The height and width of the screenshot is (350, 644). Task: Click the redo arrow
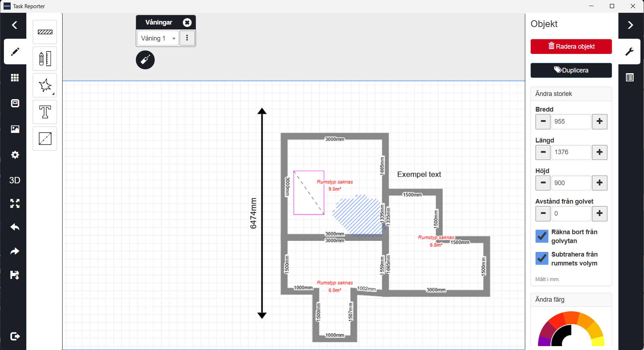click(15, 251)
